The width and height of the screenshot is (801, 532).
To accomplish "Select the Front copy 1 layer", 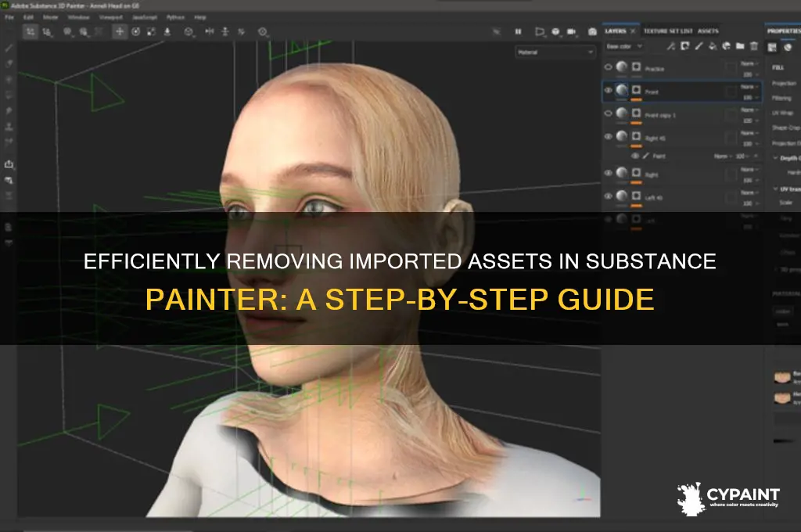I will [682, 114].
